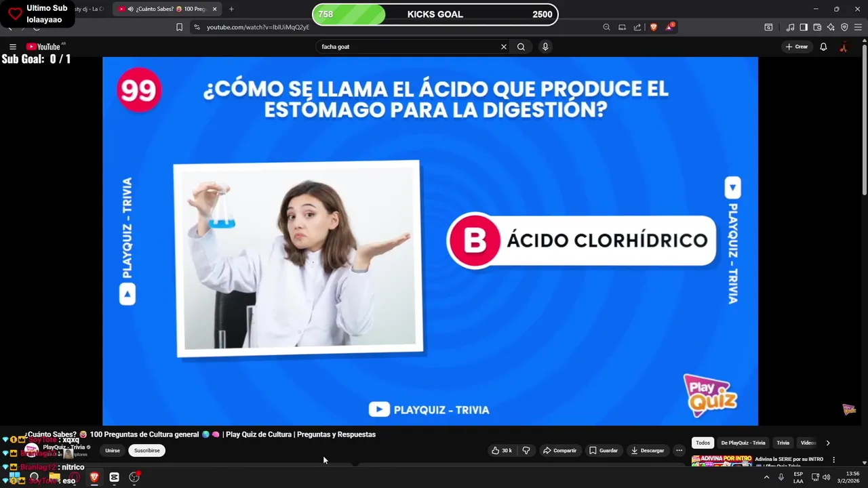Click the system tray microphone icon
The image size is (868, 488).
[x=781, y=477]
